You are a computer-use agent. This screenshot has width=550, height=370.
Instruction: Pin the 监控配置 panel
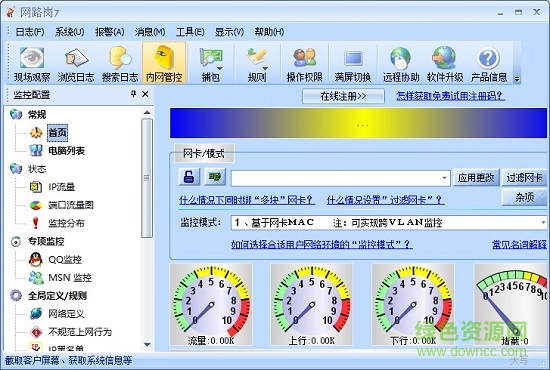[x=133, y=94]
